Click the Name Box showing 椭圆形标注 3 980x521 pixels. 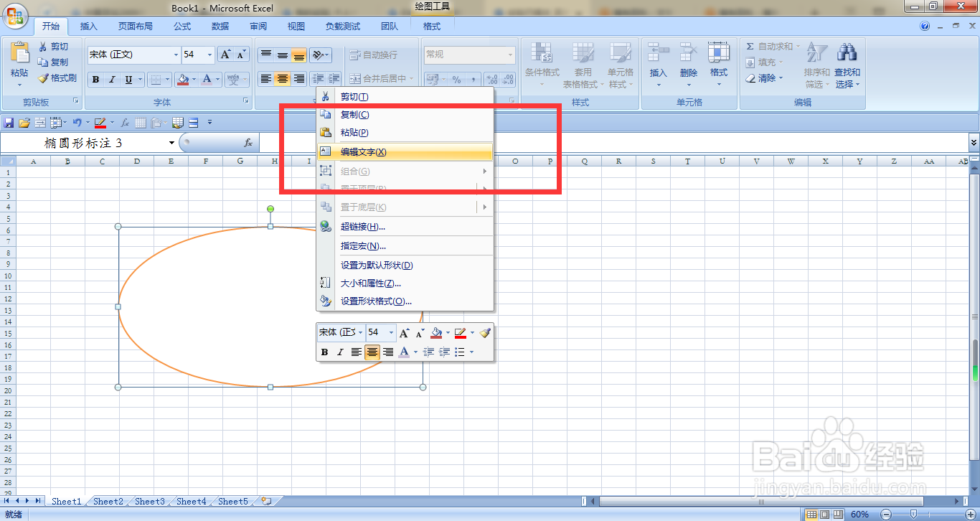point(84,143)
